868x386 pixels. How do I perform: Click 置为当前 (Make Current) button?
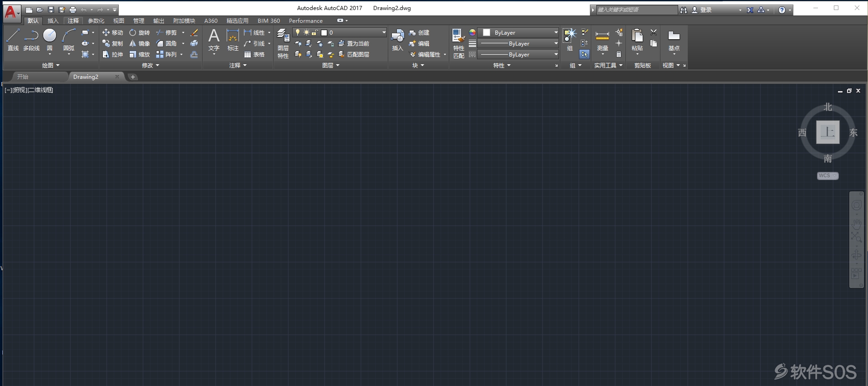tap(354, 43)
